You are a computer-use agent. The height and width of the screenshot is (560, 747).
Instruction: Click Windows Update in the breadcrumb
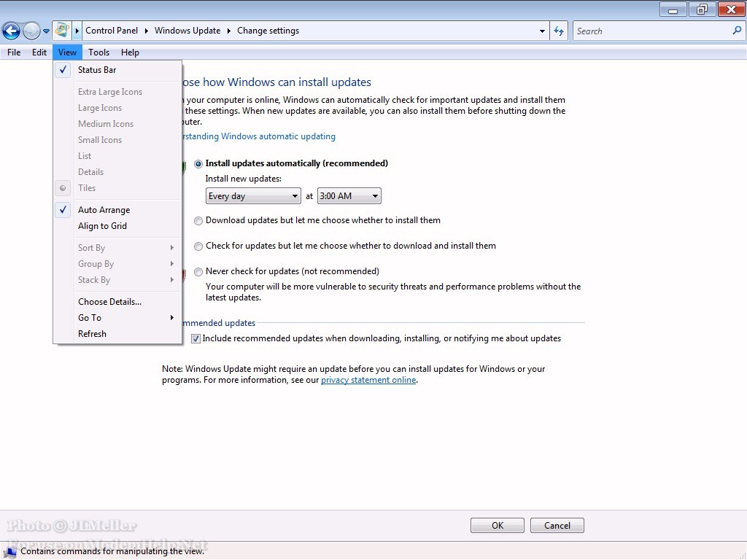187,31
